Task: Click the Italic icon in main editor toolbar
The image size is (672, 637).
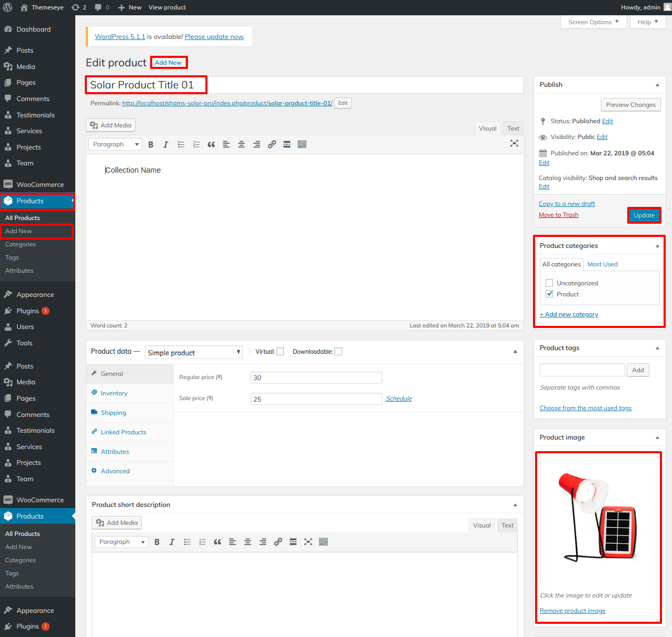Action: tap(165, 145)
